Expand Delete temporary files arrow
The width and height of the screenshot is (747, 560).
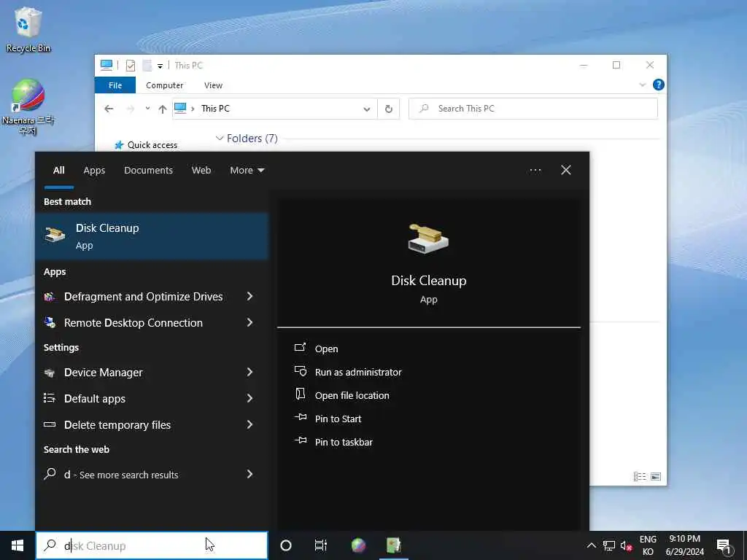pyautogui.click(x=249, y=424)
